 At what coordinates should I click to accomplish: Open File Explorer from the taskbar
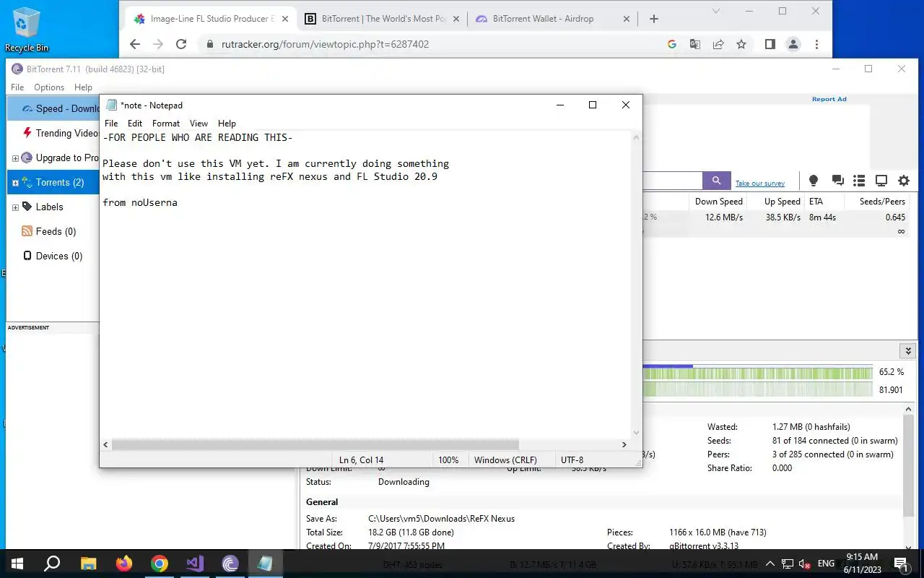[x=88, y=564]
